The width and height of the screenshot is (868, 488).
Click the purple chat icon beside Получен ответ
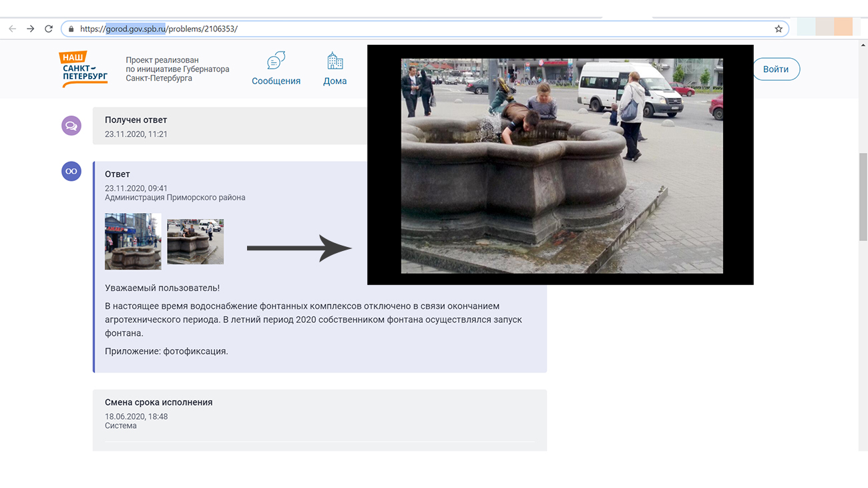pyautogui.click(x=71, y=126)
